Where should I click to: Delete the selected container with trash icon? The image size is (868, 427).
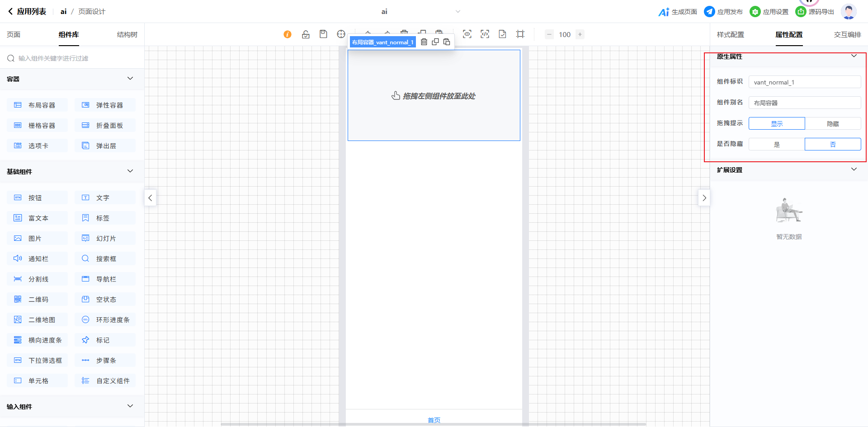point(424,42)
